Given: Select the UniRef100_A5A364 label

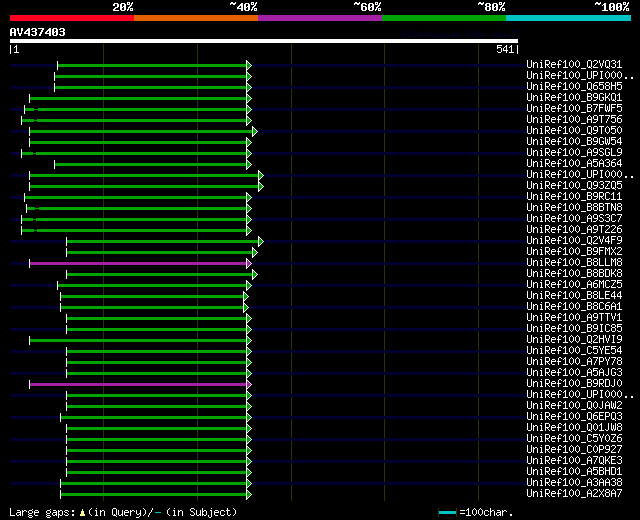Looking at the screenshot, I should [x=574, y=163].
